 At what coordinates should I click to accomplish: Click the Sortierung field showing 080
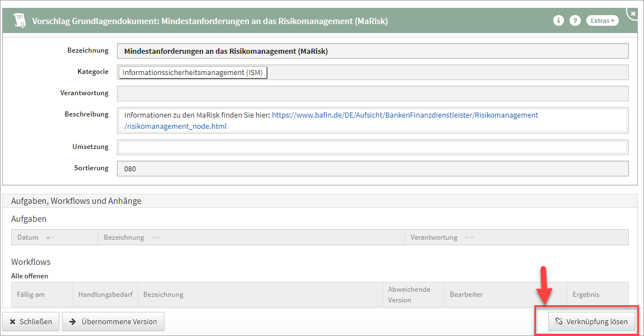click(x=372, y=169)
